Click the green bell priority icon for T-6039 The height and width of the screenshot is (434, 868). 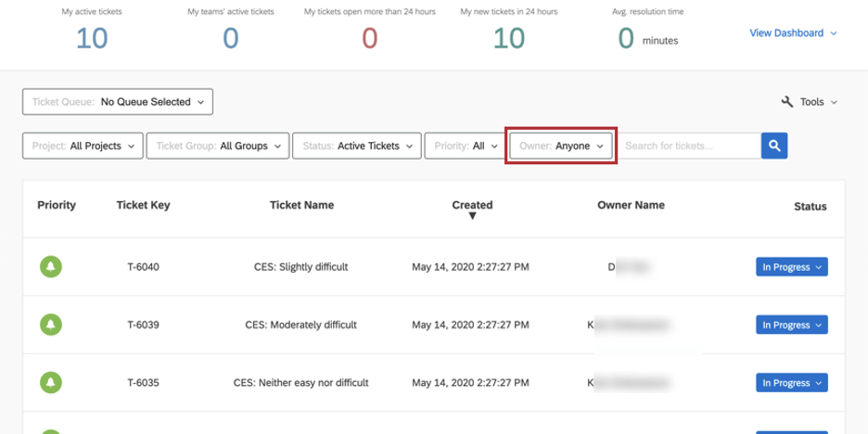[x=51, y=325]
